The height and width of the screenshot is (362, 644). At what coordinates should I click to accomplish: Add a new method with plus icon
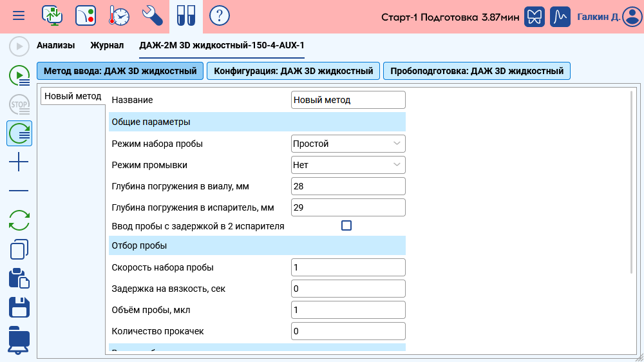[19, 162]
